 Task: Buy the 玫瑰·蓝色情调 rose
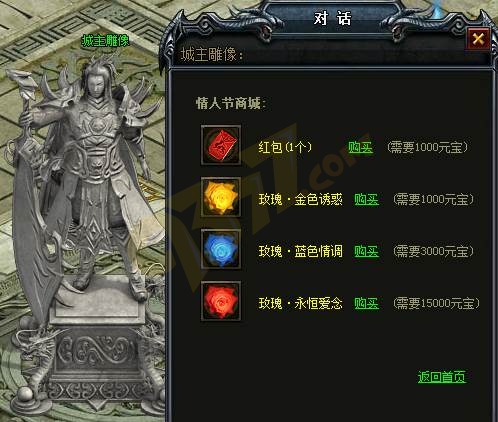point(366,251)
